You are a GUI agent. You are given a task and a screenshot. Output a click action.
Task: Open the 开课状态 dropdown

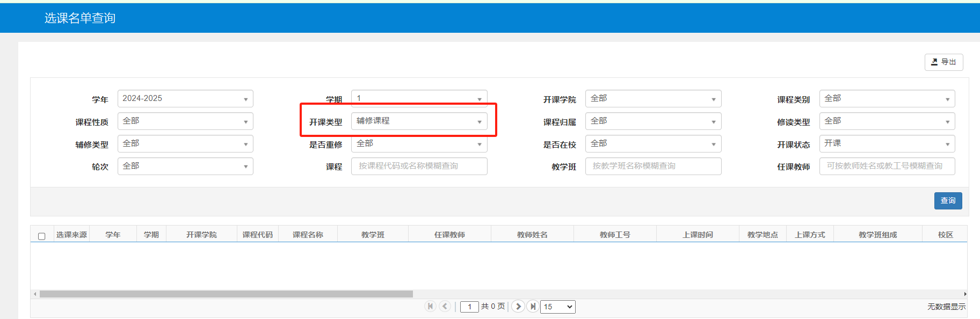click(887, 144)
